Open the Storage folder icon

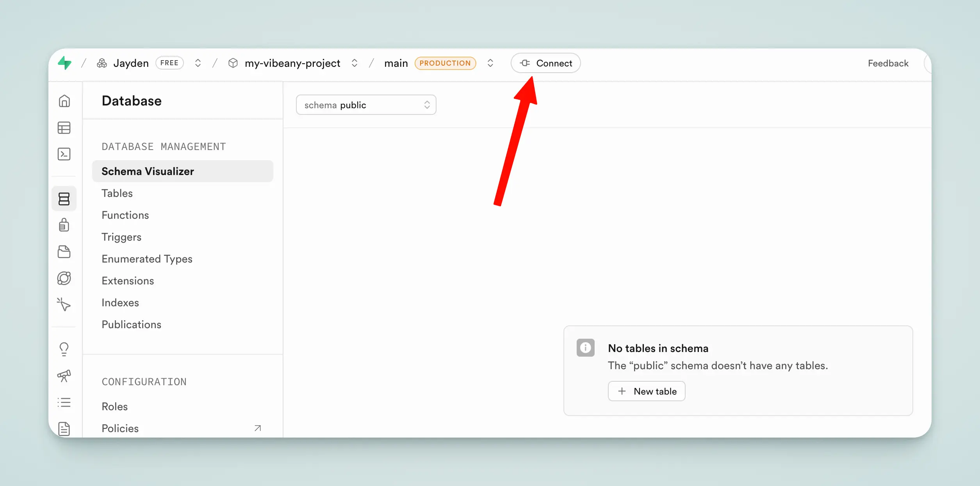pyautogui.click(x=64, y=252)
